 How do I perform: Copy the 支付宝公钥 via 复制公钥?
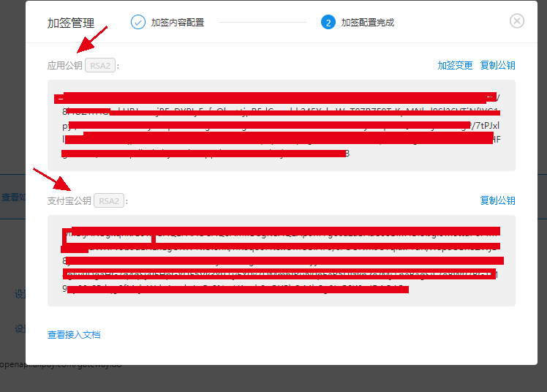[x=497, y=201]
